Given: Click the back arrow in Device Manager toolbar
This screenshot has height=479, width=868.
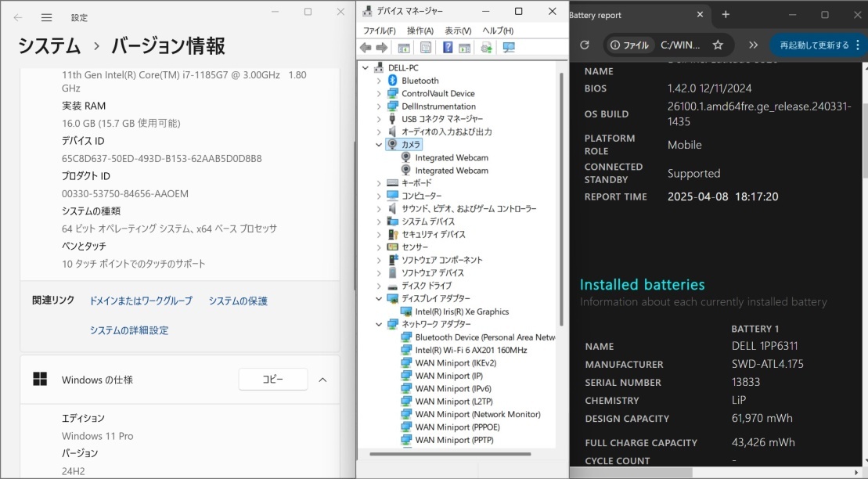Looking at the screenshot, I should tap(365, 47).
